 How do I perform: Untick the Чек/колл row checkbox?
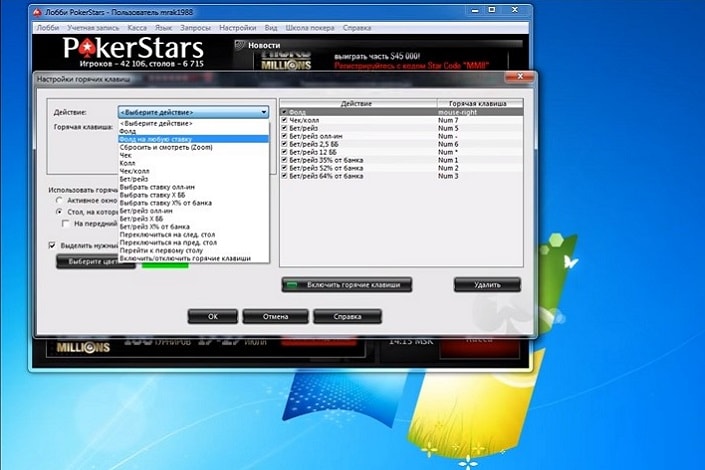pos(284,120)
